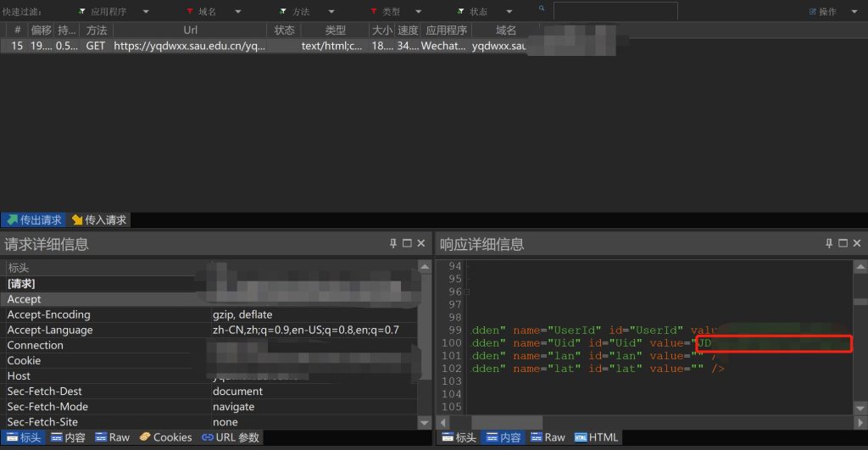The height and width of the screenshot is (450, 868).
Task: Switch to the 传入请求 incoming requests tab
Action: tap(98, 220)
